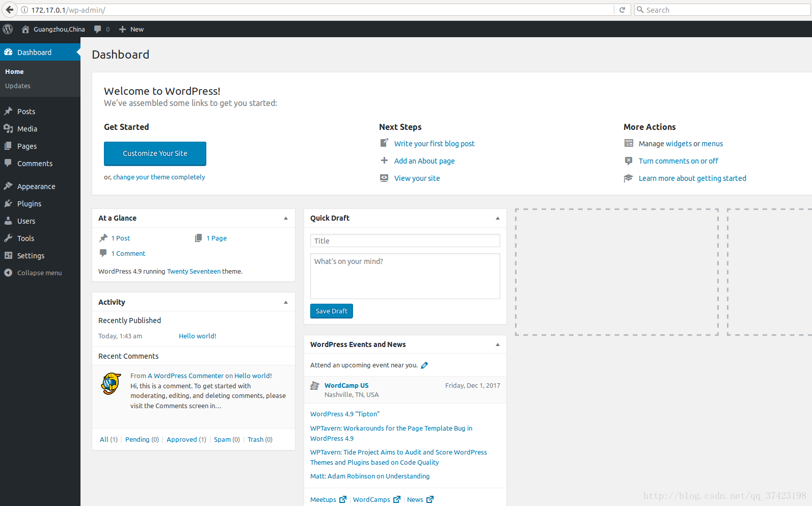Filter comments by Approved
The image size is (812, 506).
click(x=182, y=439)
